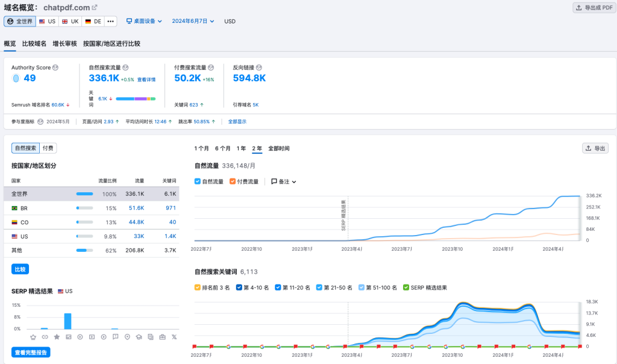Click the 全部显示 link
Viewport: 617px width, 364px height.
pos(237,122)
